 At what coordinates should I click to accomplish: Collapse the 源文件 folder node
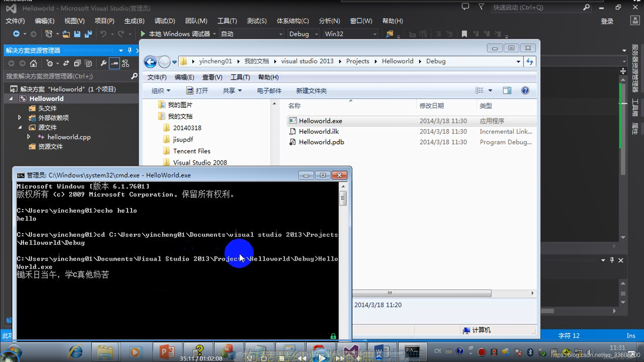[x=20, y=127]
